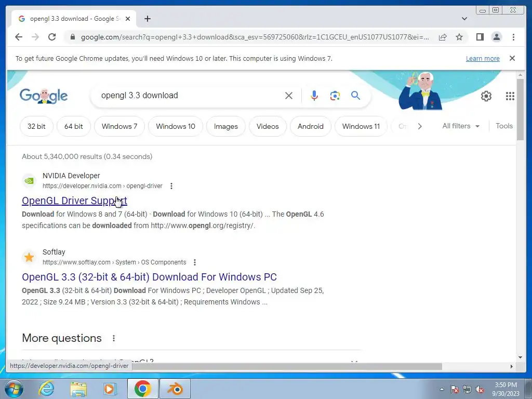Switch to Videos results

pyautogui.click(x=268, y=126)
